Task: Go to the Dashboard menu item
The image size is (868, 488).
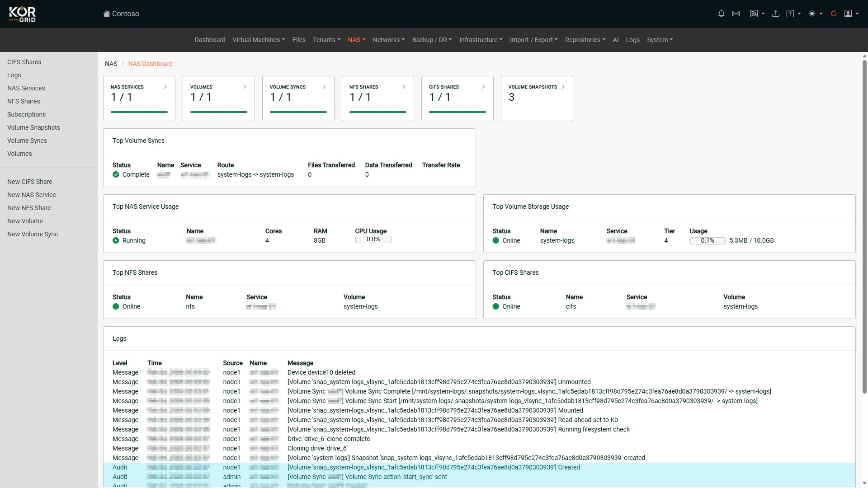Action: tap(210, 40)
